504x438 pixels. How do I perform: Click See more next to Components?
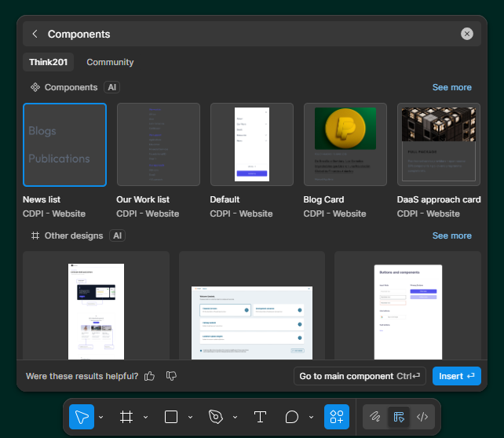pos(451,87)
